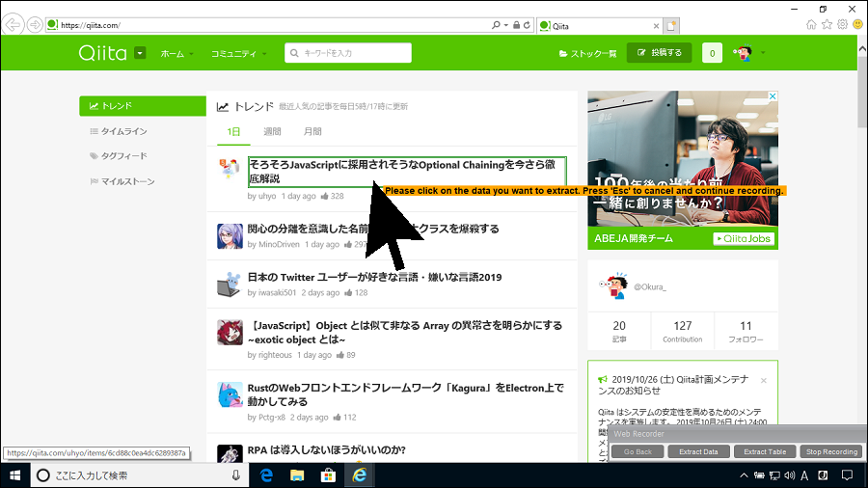Open the コミュニティ dropdown menu
The image size is (868, 488).
coord(238,54)
